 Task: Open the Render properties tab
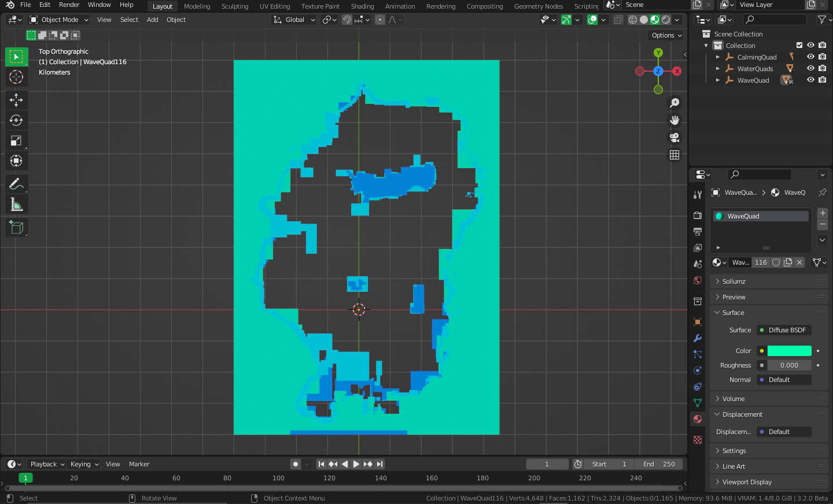click(x=698, y=215)
